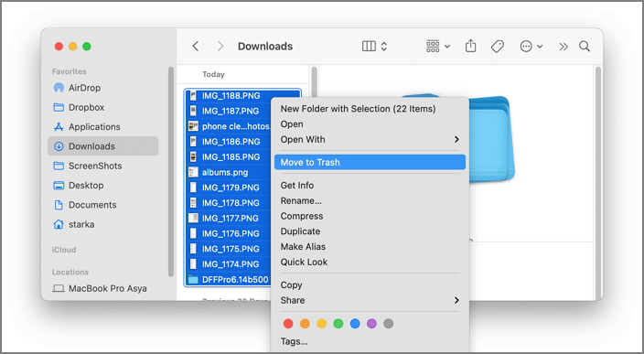Choose Copy from the context menu
Image resolution: width=644 pixels, height=354 pixels.
(x=370, y=285)
